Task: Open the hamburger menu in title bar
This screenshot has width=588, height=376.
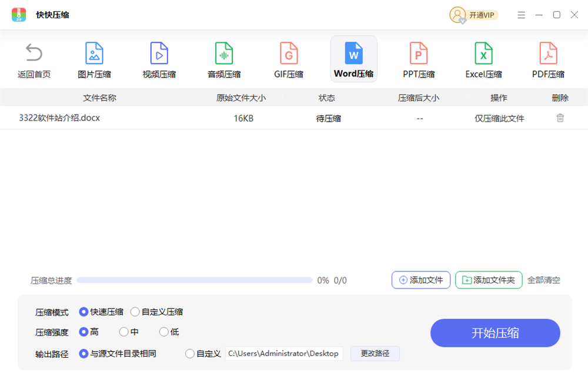Action: click(x=521, y=15)
